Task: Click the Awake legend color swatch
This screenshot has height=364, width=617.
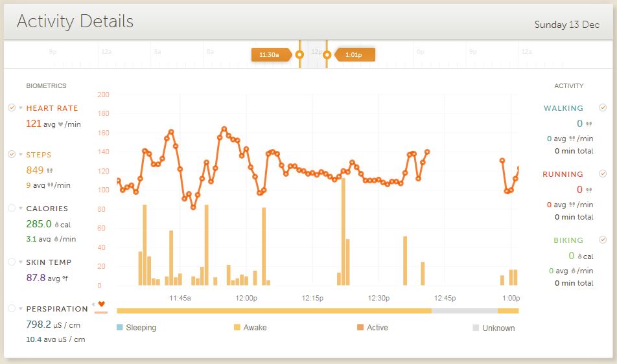Action: 237,327
